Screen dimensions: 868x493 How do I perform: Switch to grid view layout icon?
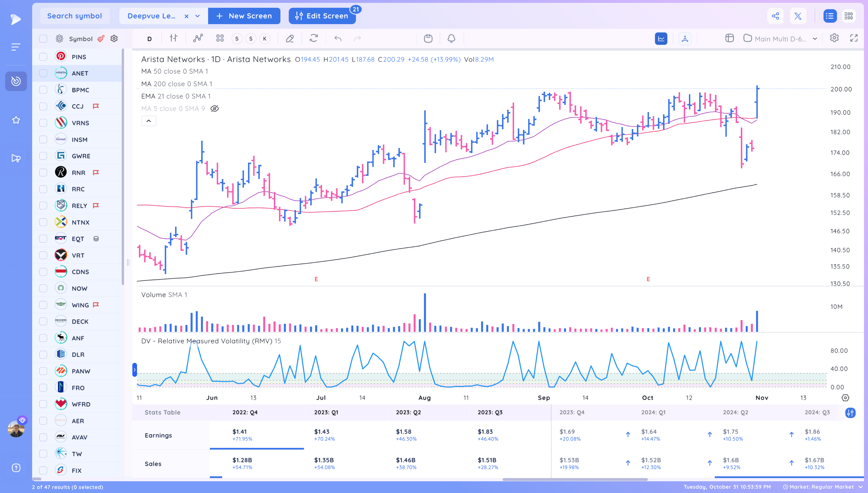848,16
